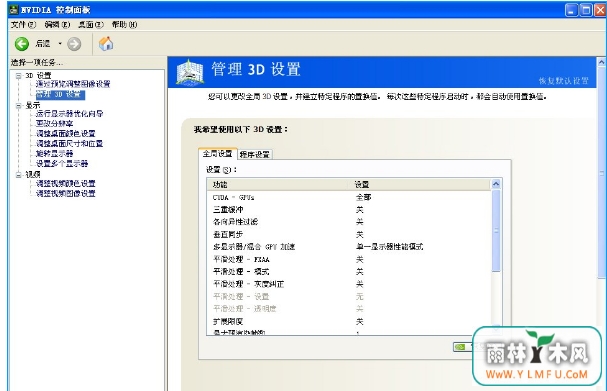The width and height of the screenshot is (607, 391).
Task: Click the 管理 3D 设置 header icon
Action: point(190,72)
